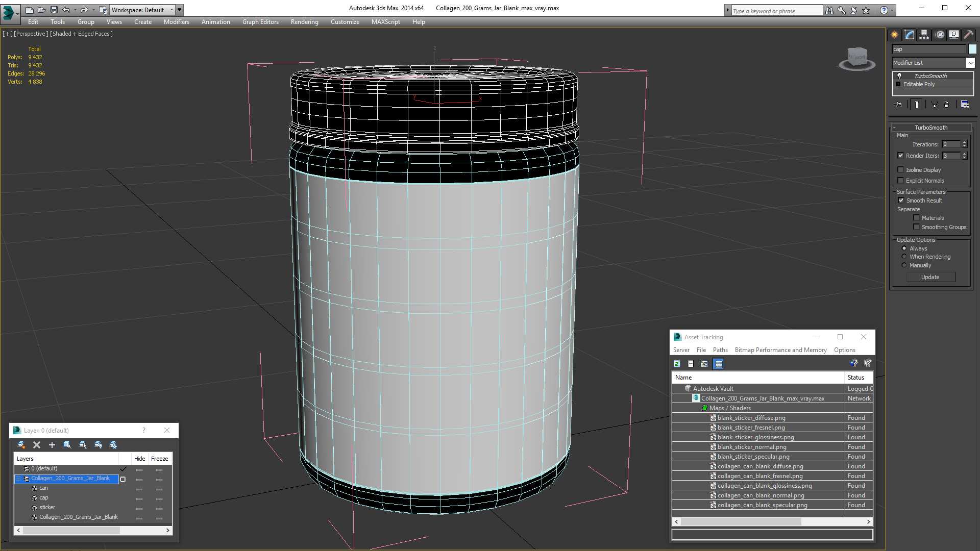Image resolution: width=980 pixels, height=551 pixels.
Task: Toggle the Render Iters checkbox
Action: [900, 156]
